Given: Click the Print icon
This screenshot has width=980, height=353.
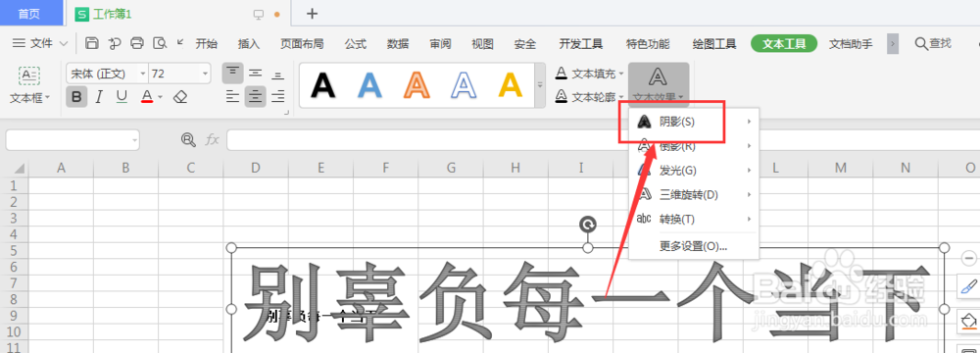Looking at the screenshot, I should click(137, 43).
